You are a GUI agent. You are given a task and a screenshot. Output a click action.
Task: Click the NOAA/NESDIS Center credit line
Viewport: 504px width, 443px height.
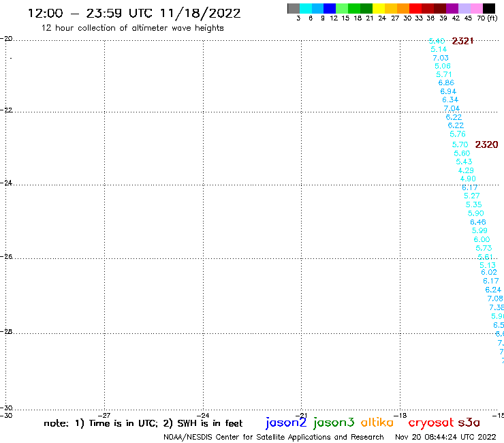pos(274,438)
